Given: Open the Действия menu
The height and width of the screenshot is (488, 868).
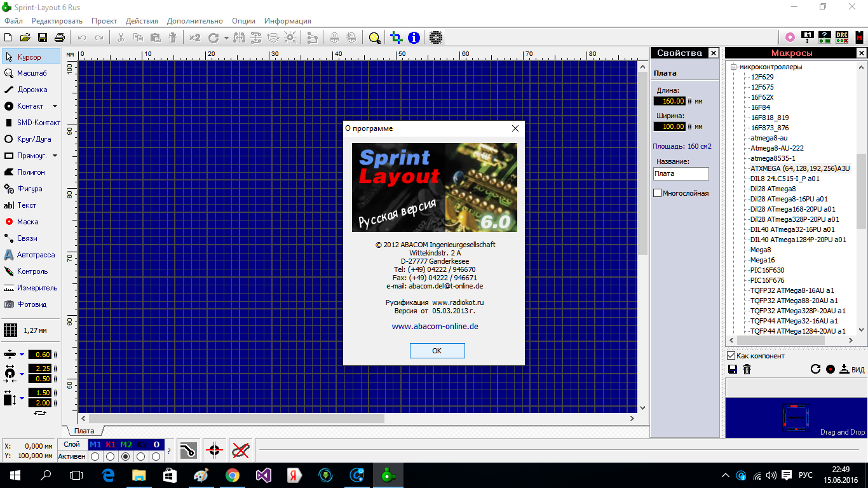Looking at the screenshot, I should (x=142, y=21).
